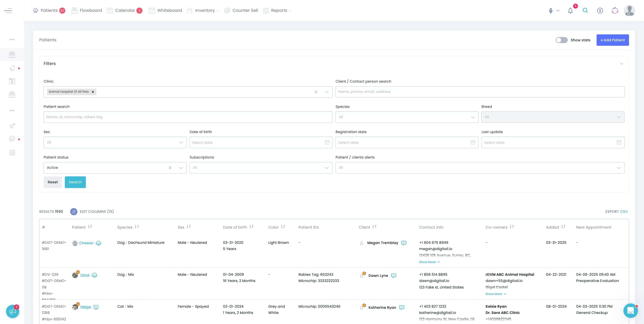644x324 pixels.
Task: Open the Patients nav tab
Action: click(x=49, y=10)
